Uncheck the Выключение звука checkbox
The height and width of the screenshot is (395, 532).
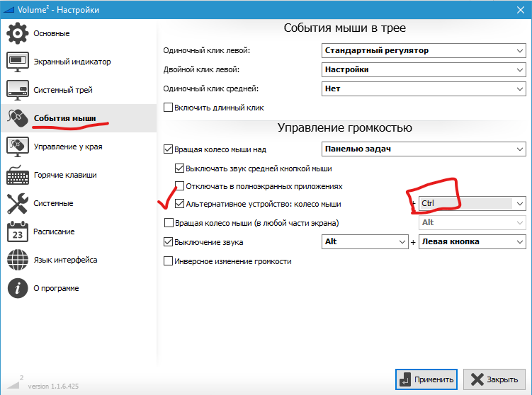point(168,242)
